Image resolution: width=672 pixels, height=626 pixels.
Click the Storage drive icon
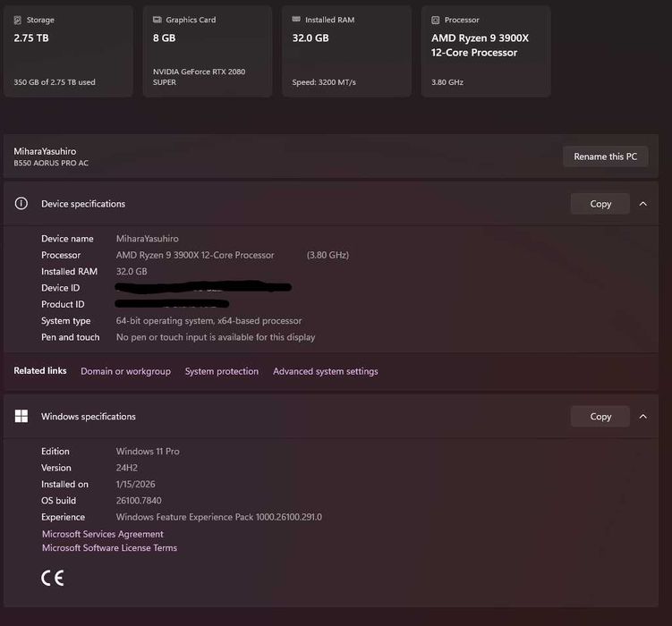(18, 21)
